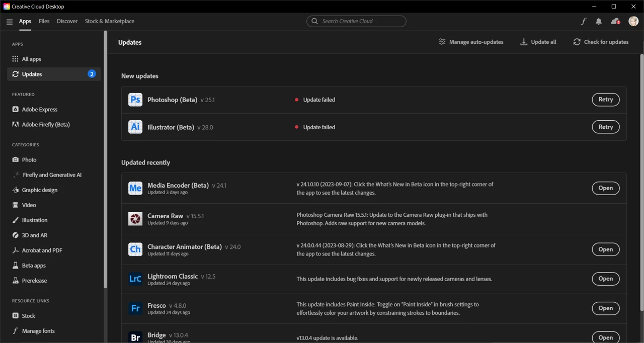Open the Illustration category
The height and width of the screenshot is (343, 644).
pos(54,220)
